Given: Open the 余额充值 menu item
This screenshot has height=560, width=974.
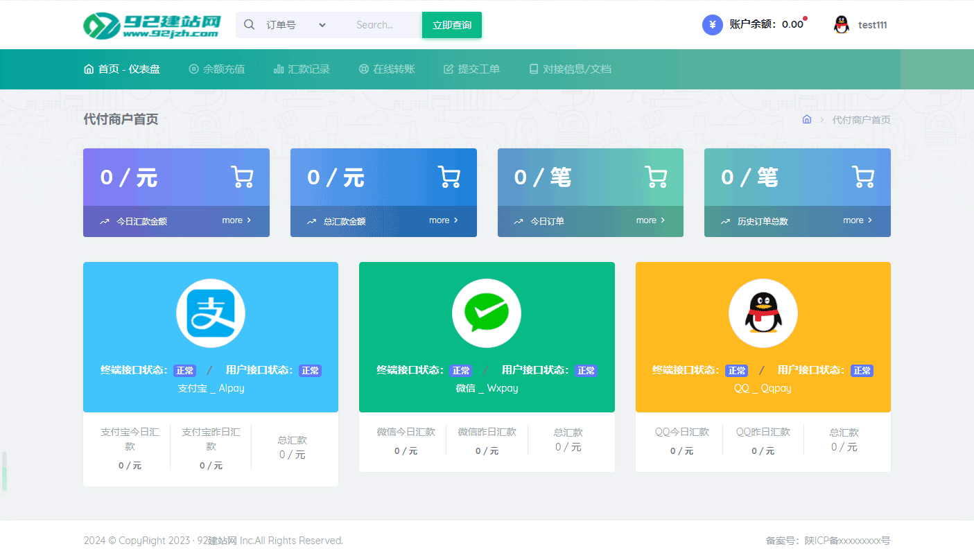Looking at the screenshot, I should point(217,69).
